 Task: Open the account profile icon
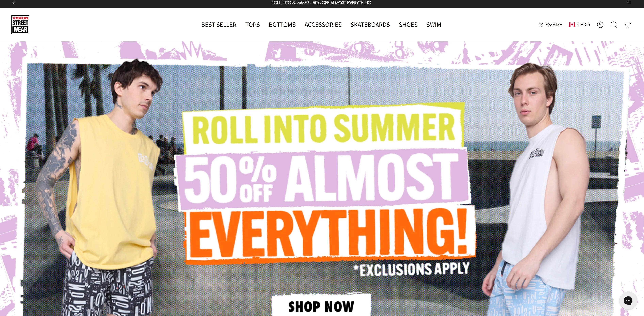[x=600, y=25]
